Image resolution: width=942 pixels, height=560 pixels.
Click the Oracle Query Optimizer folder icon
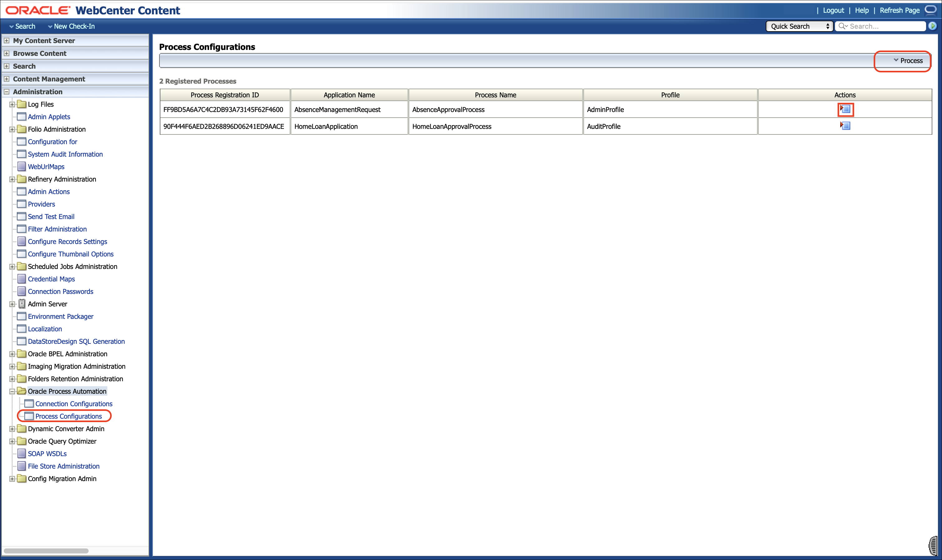pyautogui.click(x=22, y=441)
